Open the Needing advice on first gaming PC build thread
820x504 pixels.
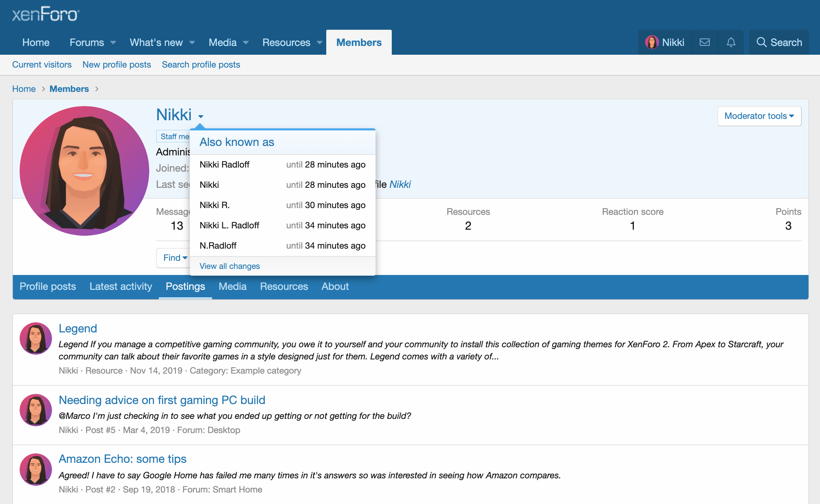tap(162, 400)
